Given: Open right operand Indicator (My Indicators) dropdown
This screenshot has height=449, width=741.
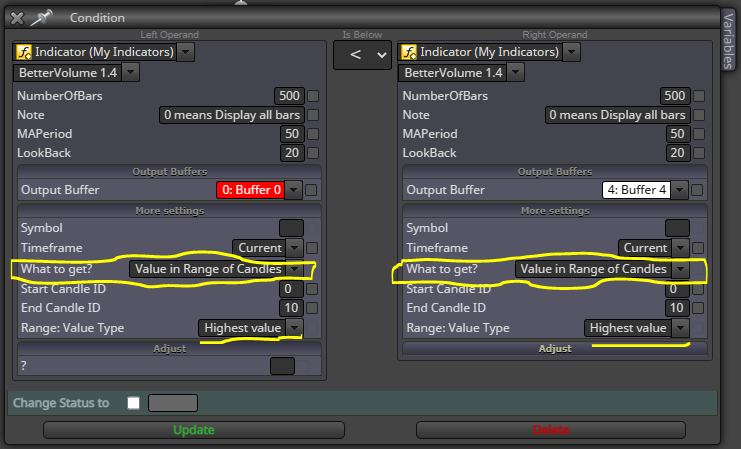Looking at the screenshot, I should click(x=572, y=52).
